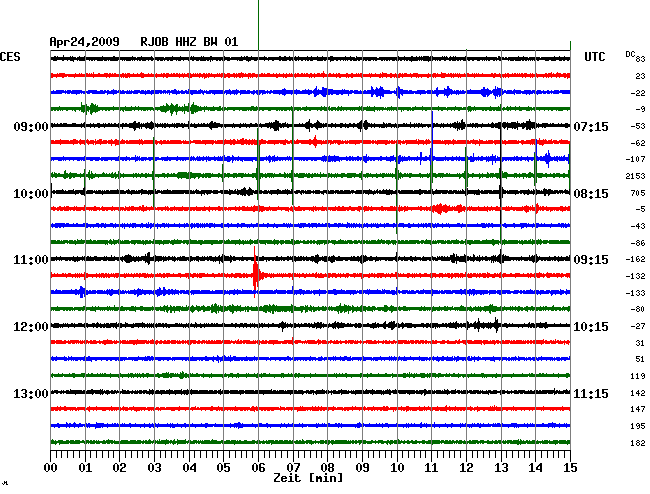Click the DC offset value '-132'

tap(635, 276)
